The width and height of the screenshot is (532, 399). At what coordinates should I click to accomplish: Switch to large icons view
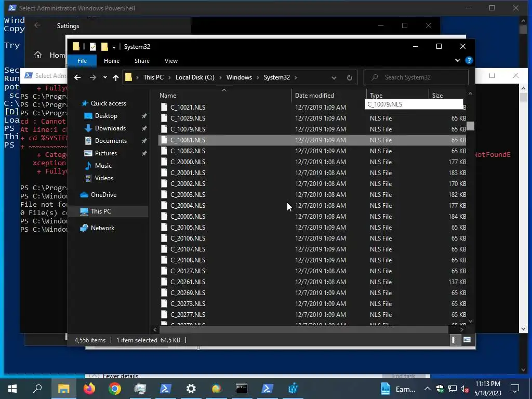[x=467, y=340]
